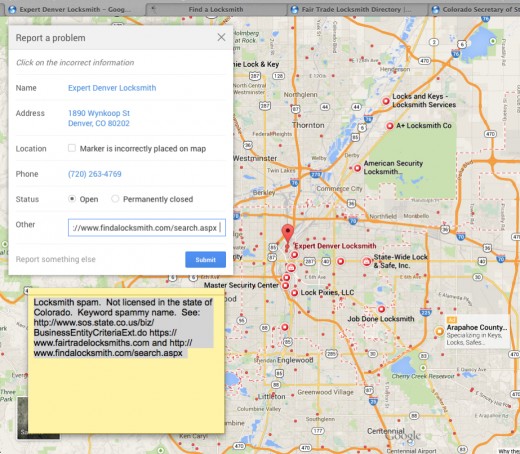Viewport: 520px width, 454px height.
Task: Check Marker is incorrectly placed on map
Action: tap(72, 148)
